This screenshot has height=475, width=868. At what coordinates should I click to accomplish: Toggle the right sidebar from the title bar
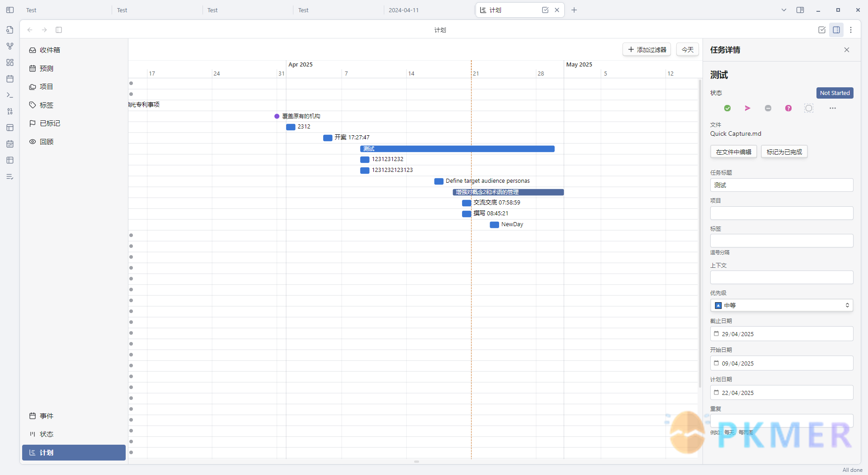800,10
